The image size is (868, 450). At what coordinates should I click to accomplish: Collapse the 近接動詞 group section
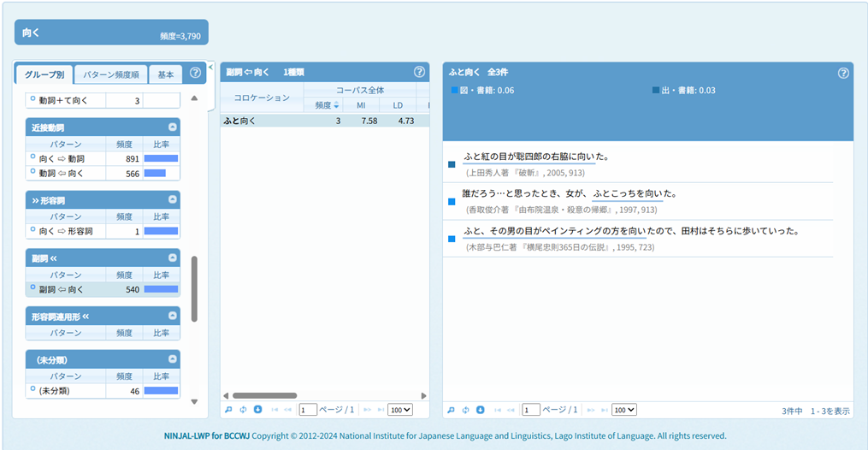(x=173, y=127)
